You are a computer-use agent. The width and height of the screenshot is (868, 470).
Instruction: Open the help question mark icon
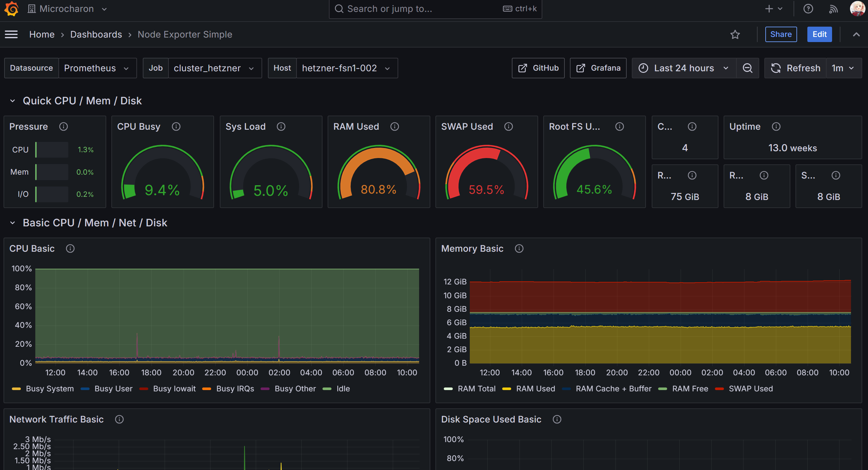(x=808, y=9)
